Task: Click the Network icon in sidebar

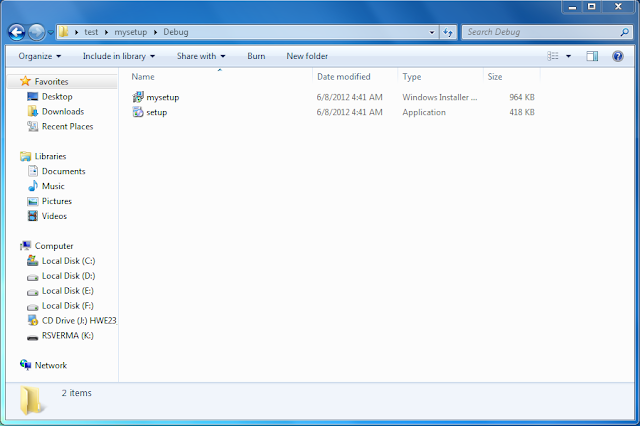Action: click(25, 364)
